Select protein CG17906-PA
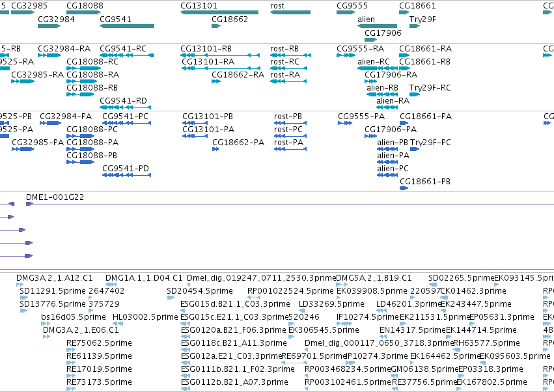 [x=370, y=136]
